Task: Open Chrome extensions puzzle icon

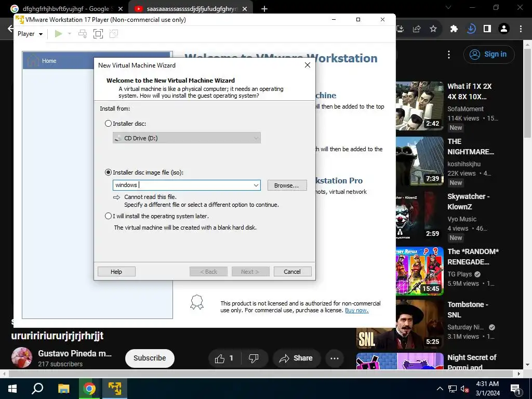Action: (454, 29)
